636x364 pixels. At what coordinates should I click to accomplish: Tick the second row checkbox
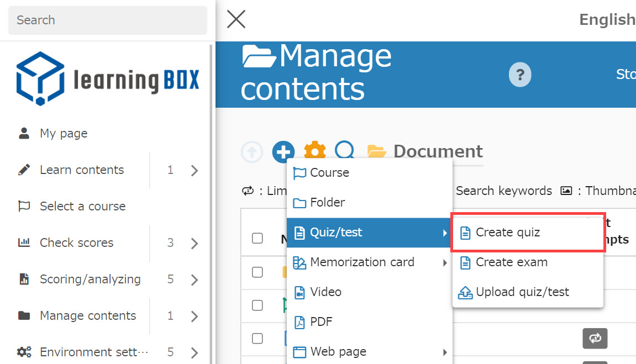point(257,305)
